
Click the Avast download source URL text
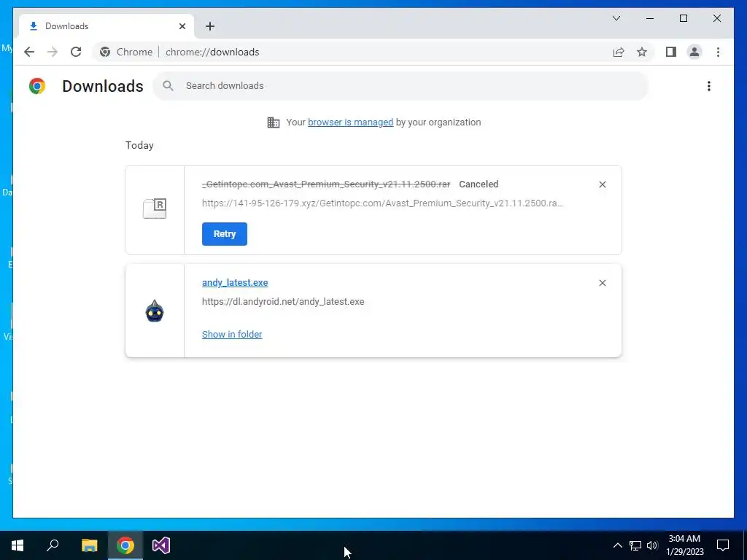[382, 203]
